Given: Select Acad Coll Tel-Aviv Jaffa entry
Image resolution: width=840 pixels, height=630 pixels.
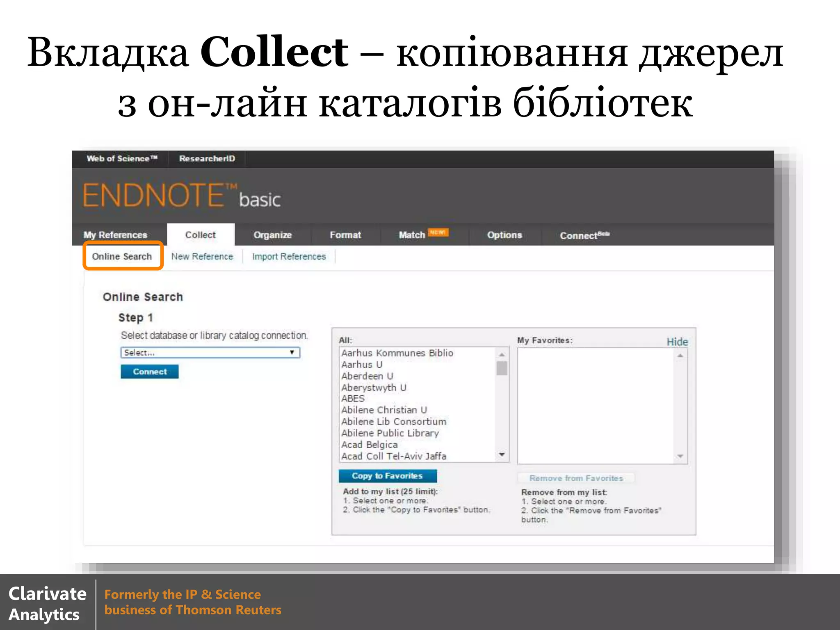Looking at the screenshot, I should click(394, 456).
